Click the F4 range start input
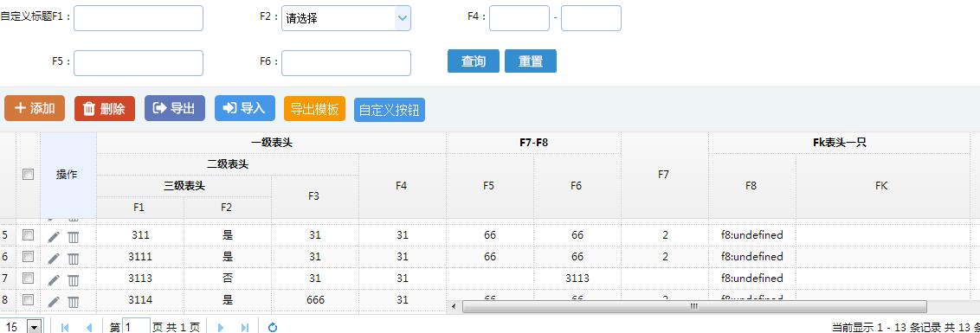Viewport: 980px width, 333px height. 519,18
